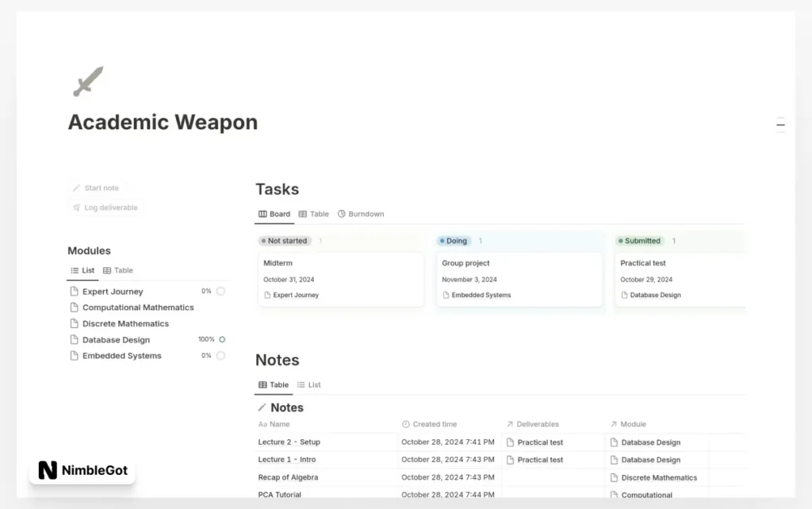Image resolution: width=812 pixels, height=509 pixels.
Task: Click the November 3, 2024 date
Action: (469, 280)
